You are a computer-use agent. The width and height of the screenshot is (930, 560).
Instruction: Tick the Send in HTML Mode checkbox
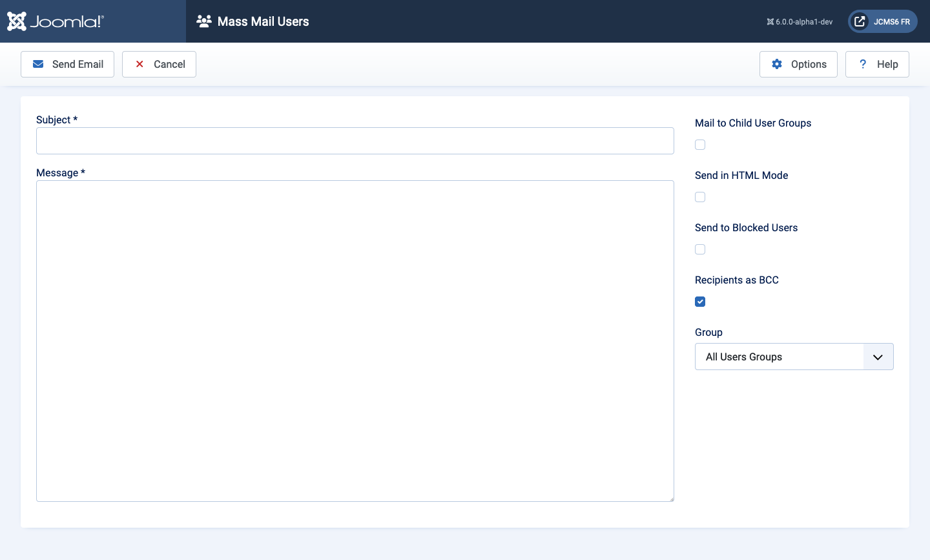click(700, 197)
